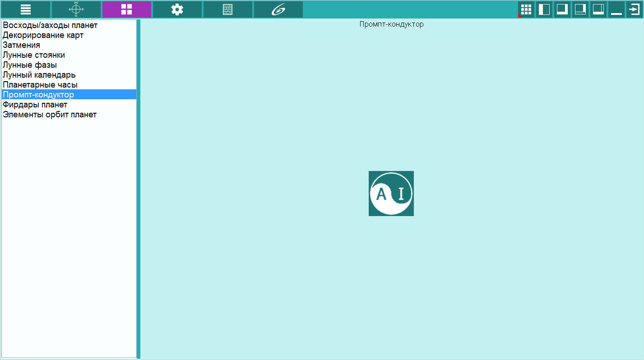Image resolution: width=644 pixels, height=360 pixels.
Task: Select "Восходы/заходы планет" in the list
Action: (x=50, y=25)
